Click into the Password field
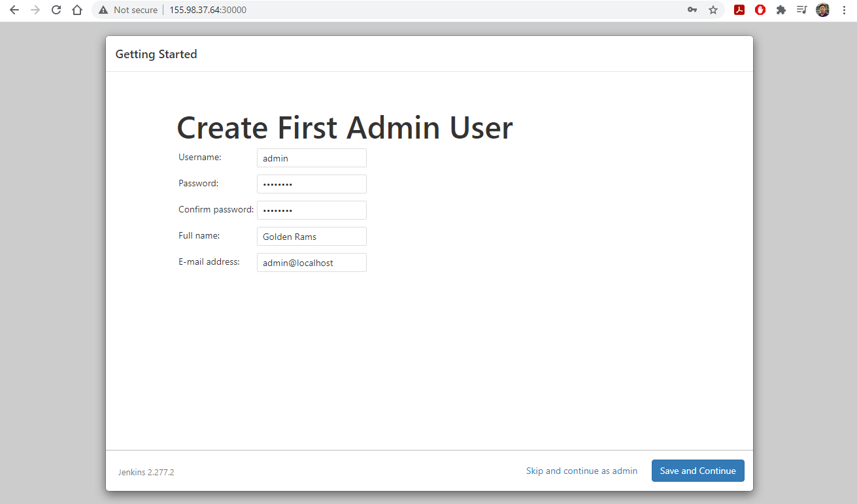Screen dimensions: 857x504 311,184
